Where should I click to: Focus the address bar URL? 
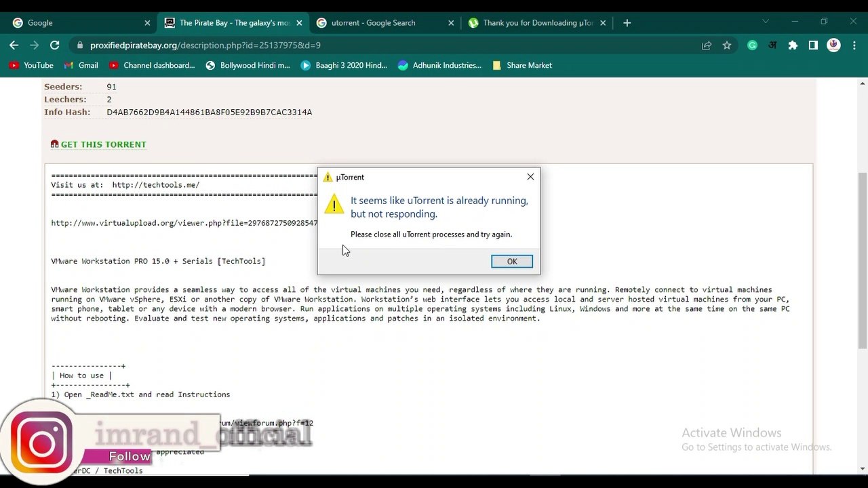pos(205,45)
